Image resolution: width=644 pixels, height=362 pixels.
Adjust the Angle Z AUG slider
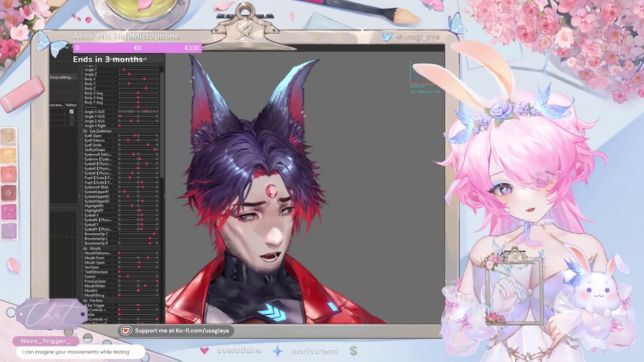pyautogui.click(x=138, y=121)
